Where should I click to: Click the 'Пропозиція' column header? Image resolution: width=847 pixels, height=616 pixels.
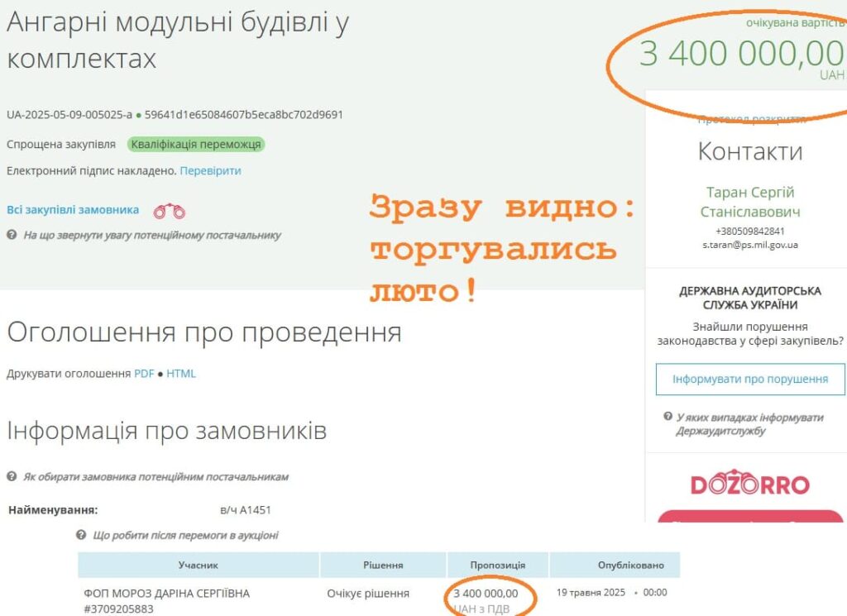(498, 566)
